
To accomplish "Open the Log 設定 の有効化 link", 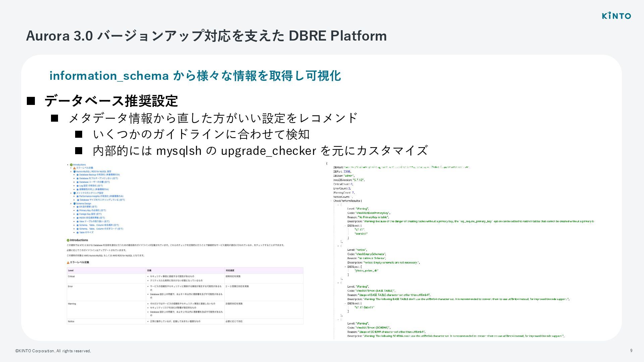I will [91, 186].
